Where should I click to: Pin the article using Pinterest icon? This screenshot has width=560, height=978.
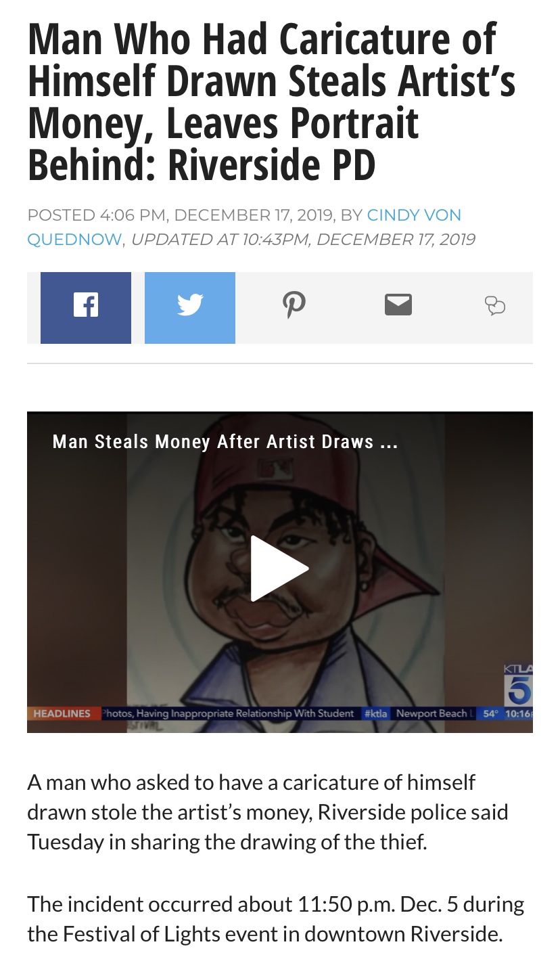pyautogui.click(x=294, y=306)
